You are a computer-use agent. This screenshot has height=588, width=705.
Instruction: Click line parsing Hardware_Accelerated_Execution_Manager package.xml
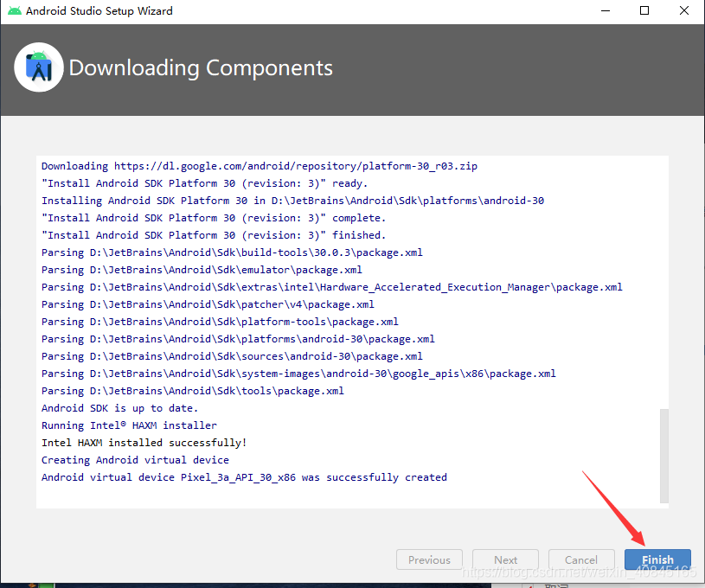coord(332,287)
